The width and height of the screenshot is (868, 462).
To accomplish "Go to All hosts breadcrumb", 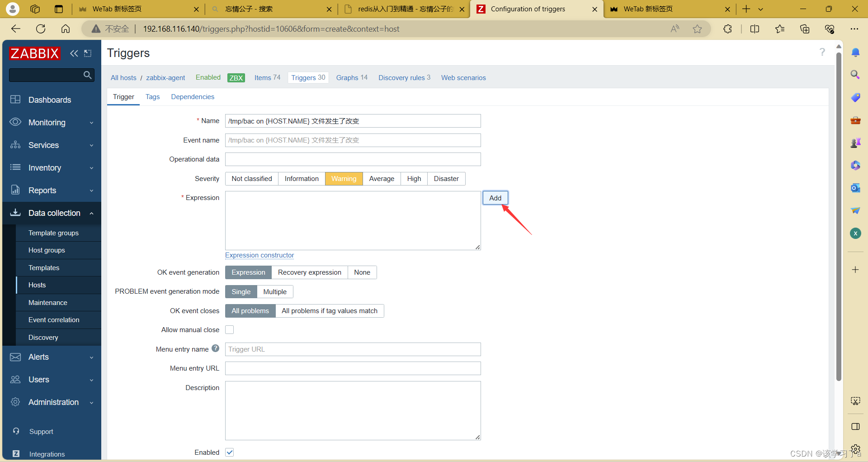I will (123, 78).
